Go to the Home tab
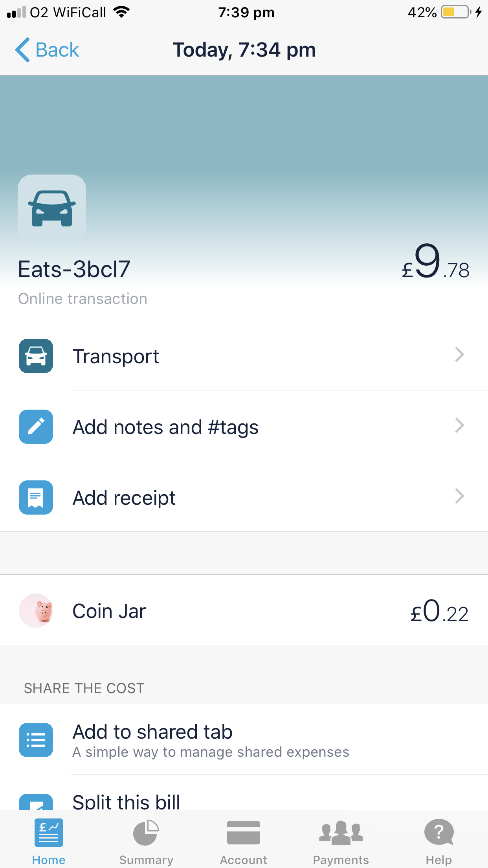The height and width of the screenshot is (868, 488). coord(49,841)
